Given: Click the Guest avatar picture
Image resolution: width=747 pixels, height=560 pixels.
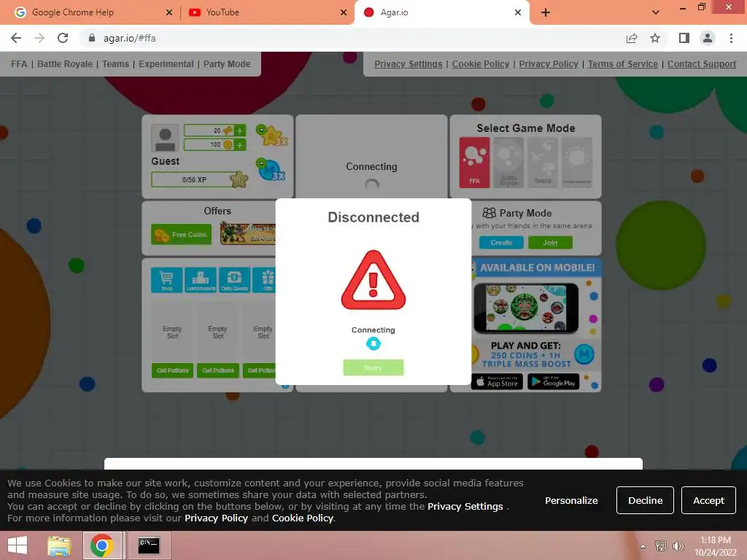Looking at the screenshot, I should (x=165, y=138).
